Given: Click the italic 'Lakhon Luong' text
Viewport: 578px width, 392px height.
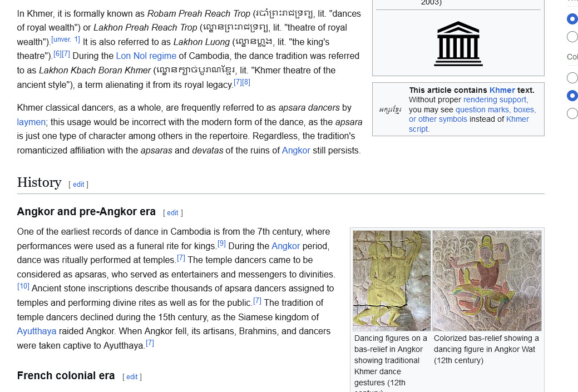Looking at the screenshot, I should pyautogui.click(x=201, y=42).
